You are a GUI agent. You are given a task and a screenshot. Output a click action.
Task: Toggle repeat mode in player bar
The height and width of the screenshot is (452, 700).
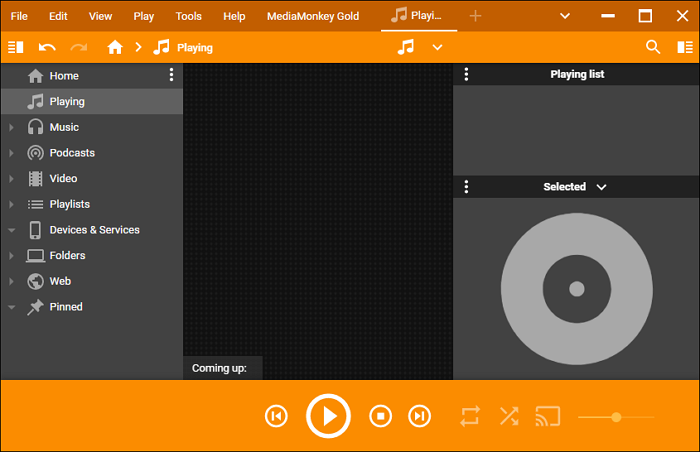[x=470, y=416]
